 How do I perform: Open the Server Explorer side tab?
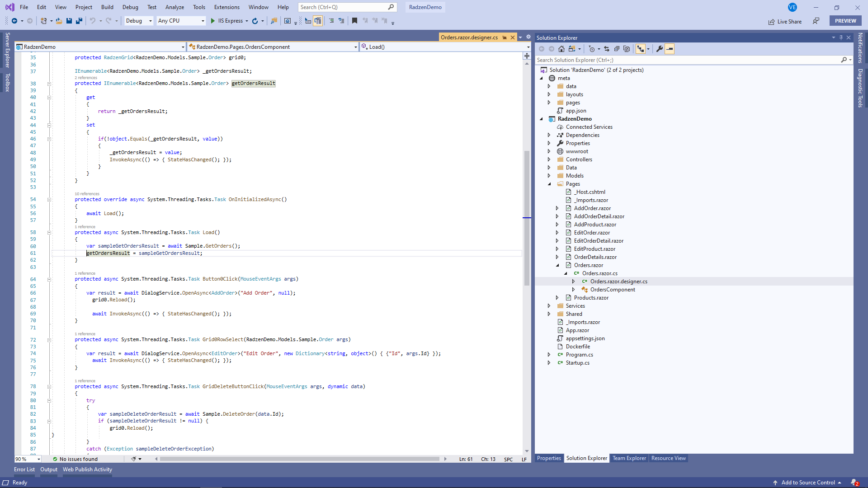tap(7, 50)
